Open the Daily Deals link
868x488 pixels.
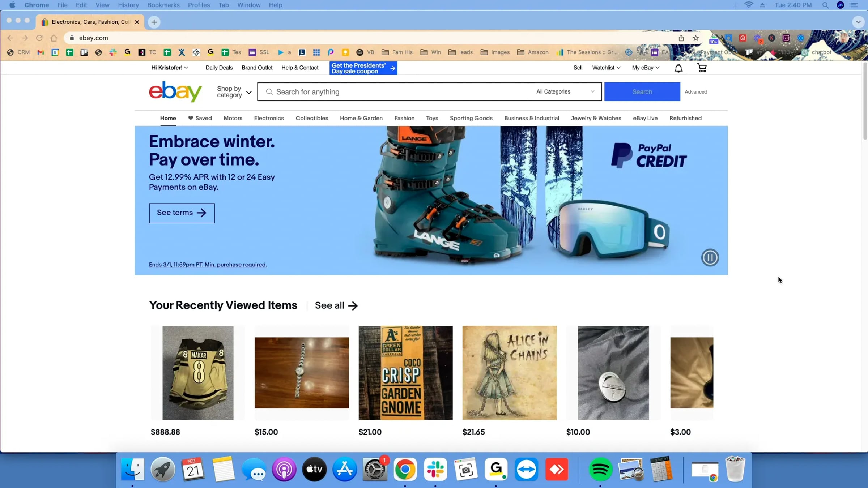click(219, 68)
